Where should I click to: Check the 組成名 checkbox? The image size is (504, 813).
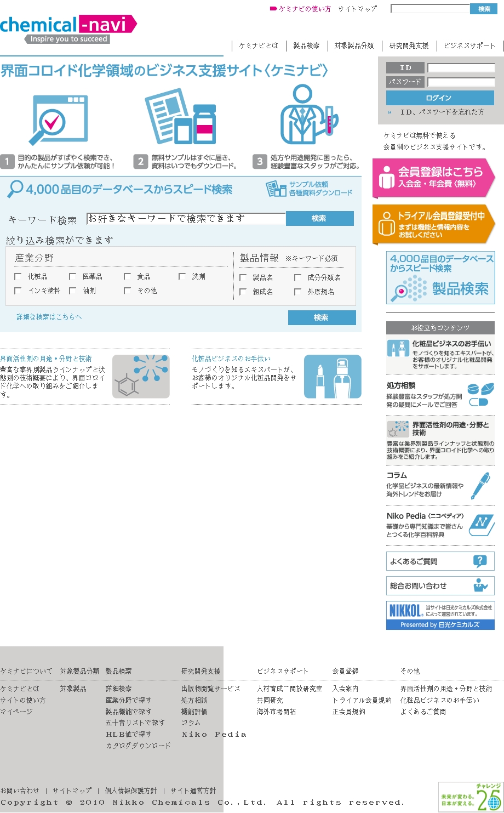click(x=243, y=292)
